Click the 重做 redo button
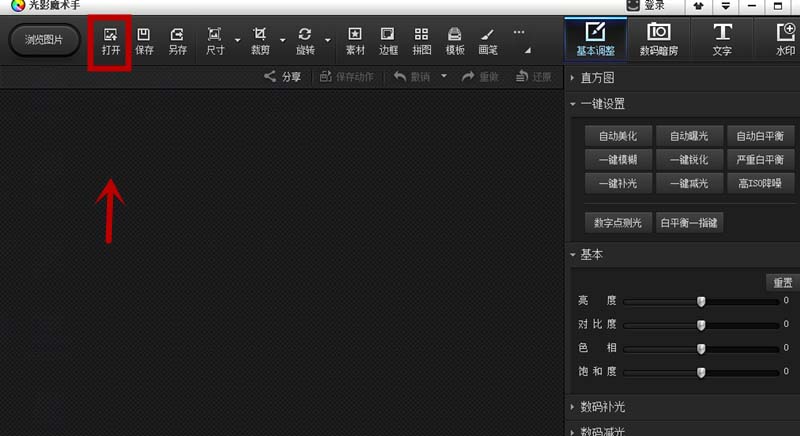The image size is (800, 436). (x=480, y=77)
